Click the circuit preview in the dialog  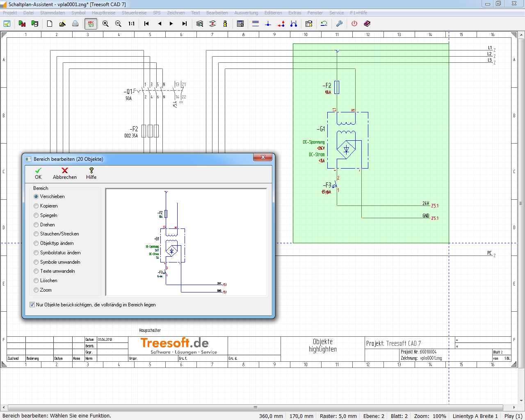186,242
